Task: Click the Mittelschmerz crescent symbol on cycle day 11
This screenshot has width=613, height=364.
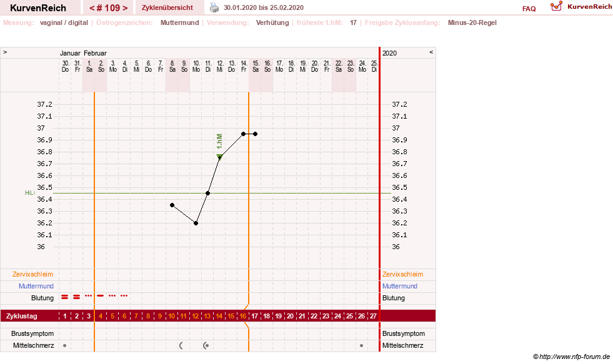Action: coord(181,346)
